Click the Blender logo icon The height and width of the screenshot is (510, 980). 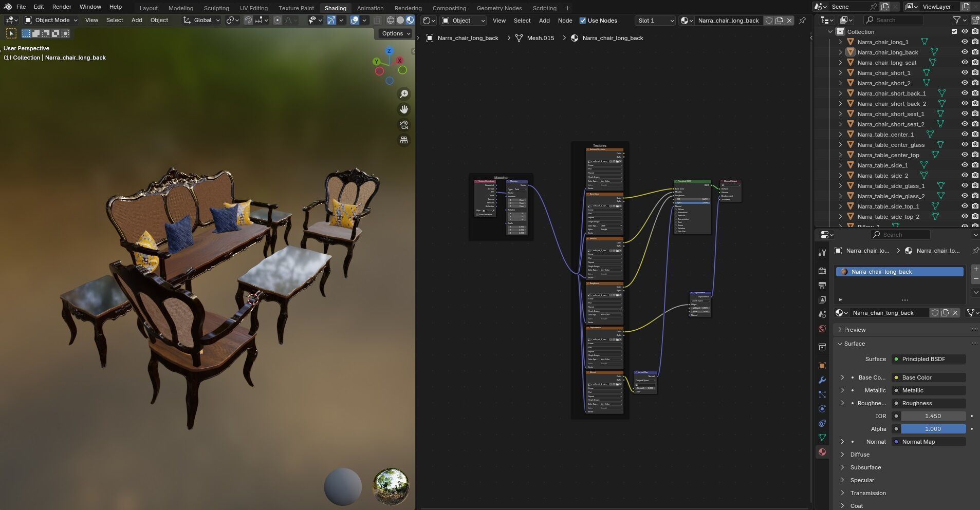(8, 7)
